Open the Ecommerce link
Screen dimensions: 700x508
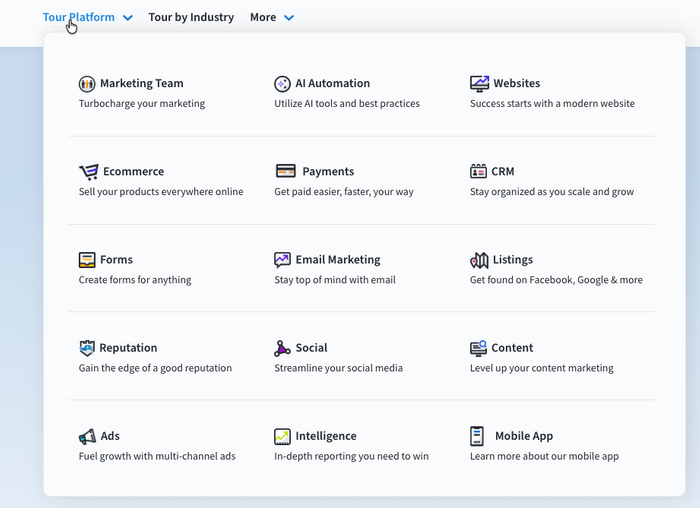pyautogui.click(x=133, y=171)
